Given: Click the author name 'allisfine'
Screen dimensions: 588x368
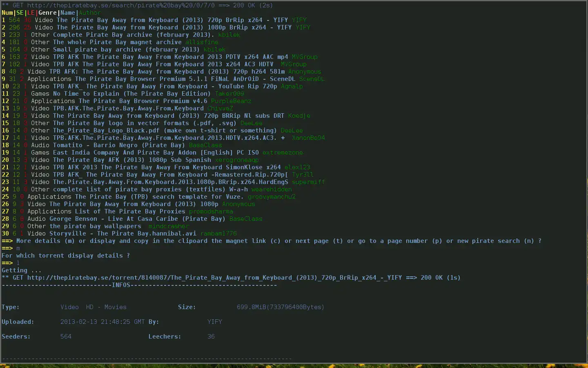Looking at the screenshot, I should coord(202,42).
